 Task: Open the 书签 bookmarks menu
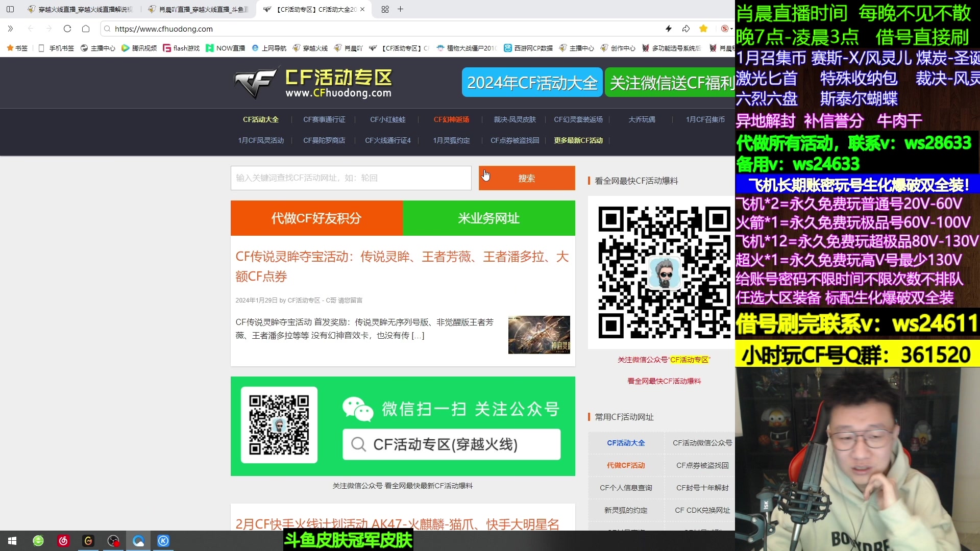[x=17, y=48]
